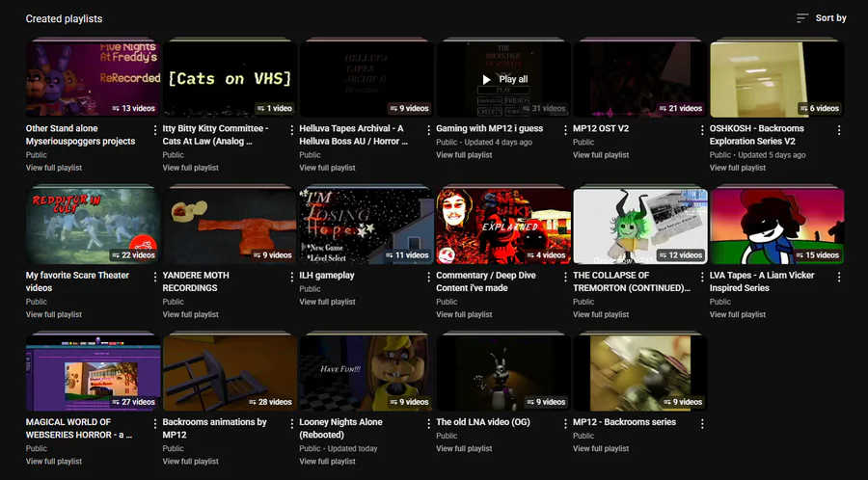The image size is (868, 480).
Task: View full playlist for Looney Nights Alone
Action: (x=327, y=461)
